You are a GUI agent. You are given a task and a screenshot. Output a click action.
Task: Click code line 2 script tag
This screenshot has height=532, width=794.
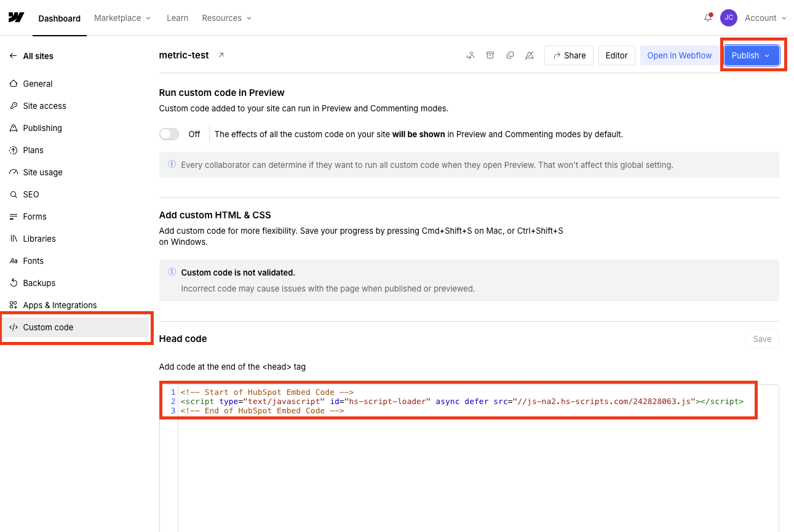pyautogui.click(x=462, y=402)
